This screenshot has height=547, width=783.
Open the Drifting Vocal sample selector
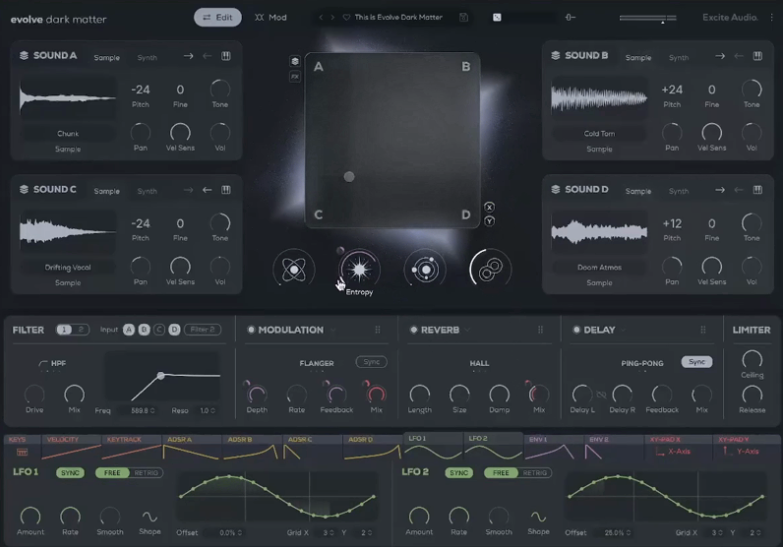[68, 268]
